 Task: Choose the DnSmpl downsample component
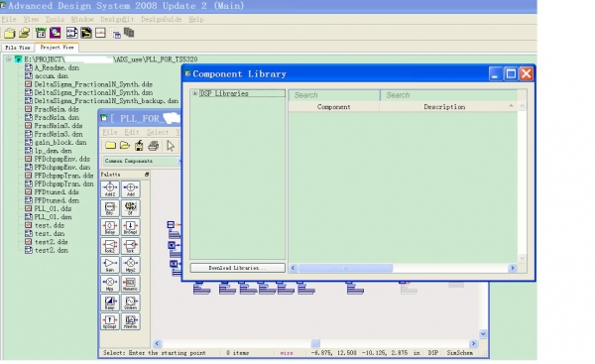point(131,226)
